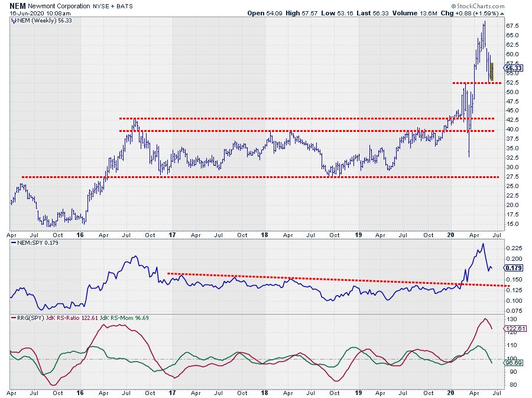Click the red 122.61 RS-Ratio value flag

(512, 328)
